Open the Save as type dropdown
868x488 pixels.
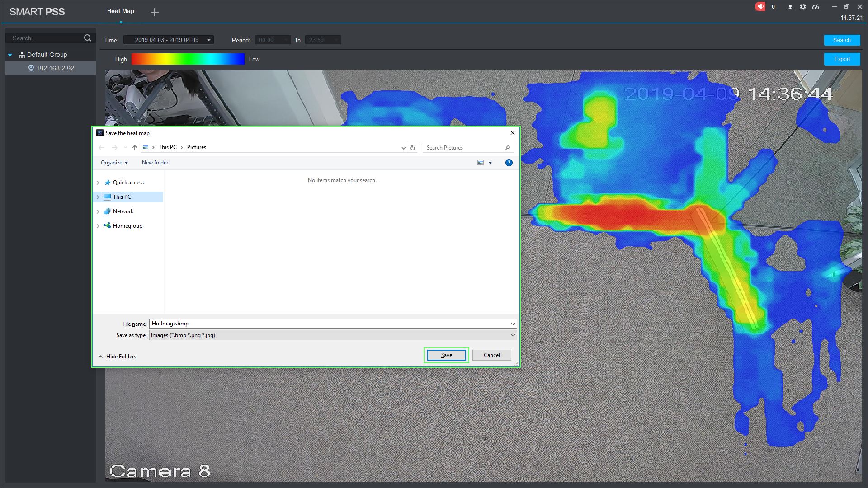(x=513, y=335)
